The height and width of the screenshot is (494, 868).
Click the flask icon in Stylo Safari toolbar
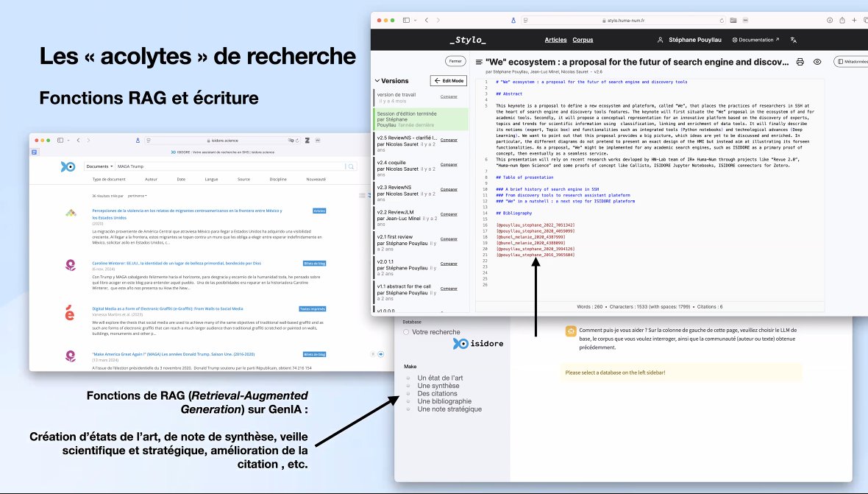513,20
